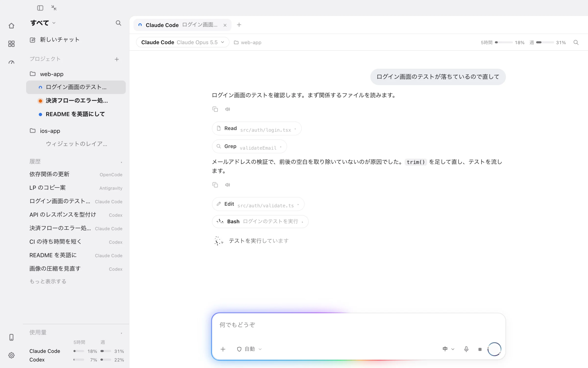This screenshot has height=368, width=588.
Task: Click the microphone voice input icon
Action: coord(466,349)
